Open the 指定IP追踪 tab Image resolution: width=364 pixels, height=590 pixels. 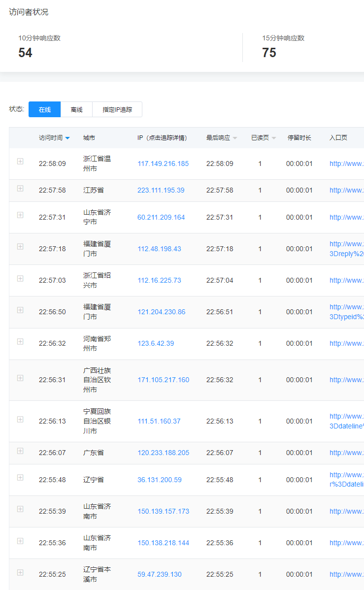coord(117,109)
